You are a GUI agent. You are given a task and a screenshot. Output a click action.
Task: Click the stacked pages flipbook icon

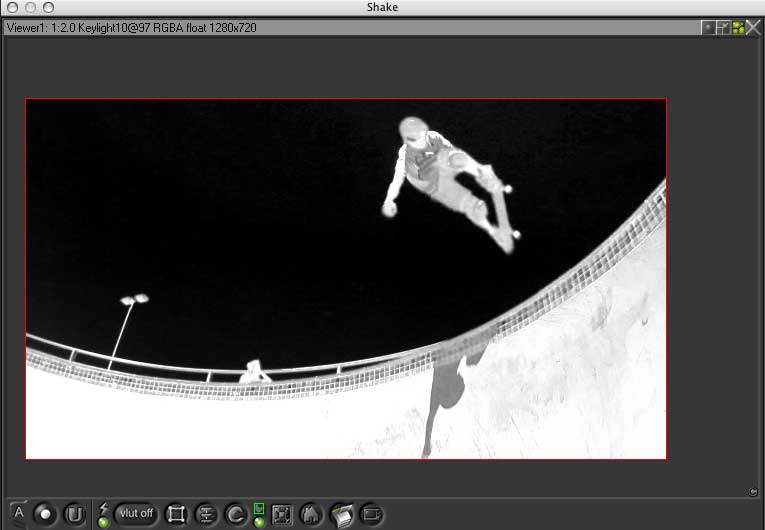(x=342, y=515)
